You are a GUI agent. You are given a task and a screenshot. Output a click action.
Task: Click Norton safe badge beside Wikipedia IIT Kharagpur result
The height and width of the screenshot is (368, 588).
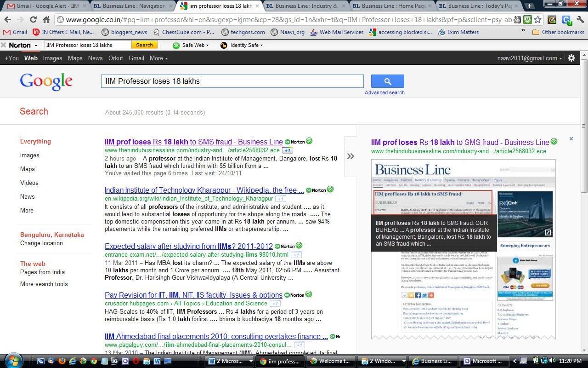point(316,190)
